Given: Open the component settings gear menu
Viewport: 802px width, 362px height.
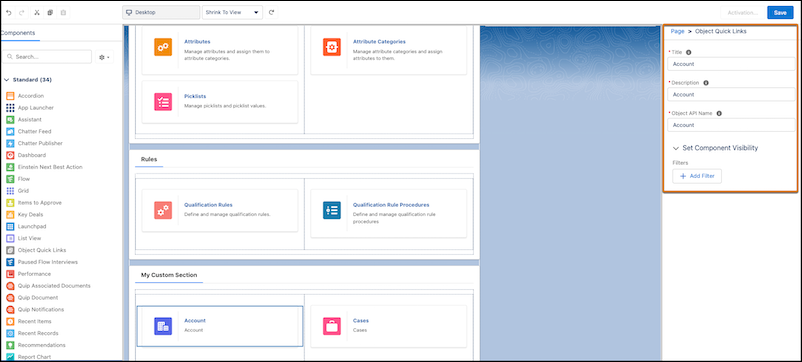Looking at the screenshot, I should click(x=105, y=57).
